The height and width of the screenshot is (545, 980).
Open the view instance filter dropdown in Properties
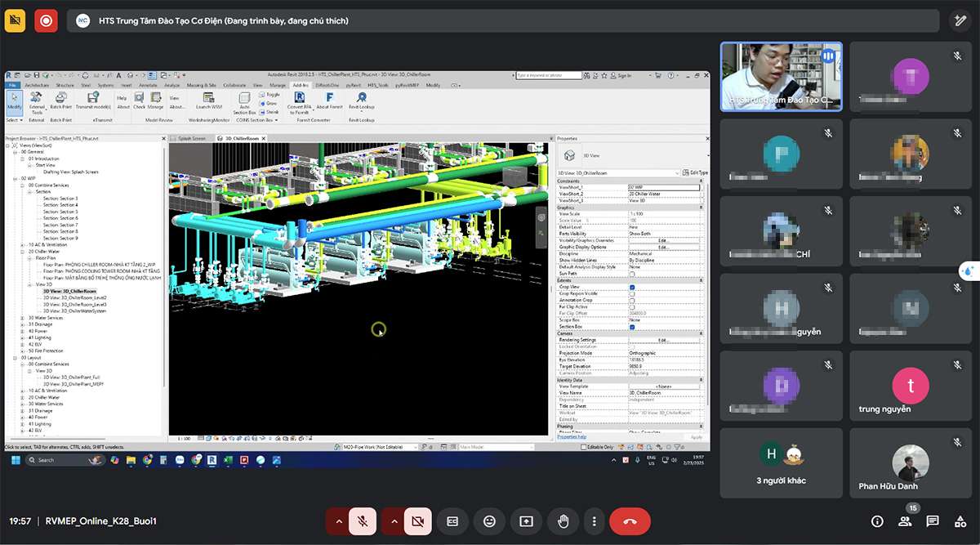618,172
